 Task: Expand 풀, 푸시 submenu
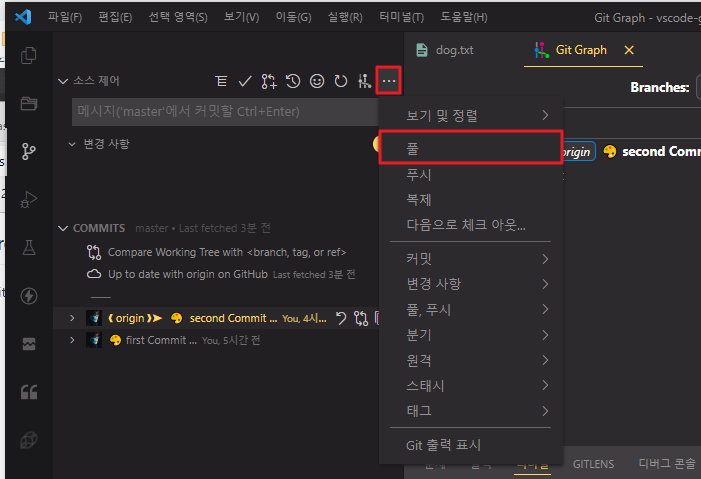[x=471, y=309]
